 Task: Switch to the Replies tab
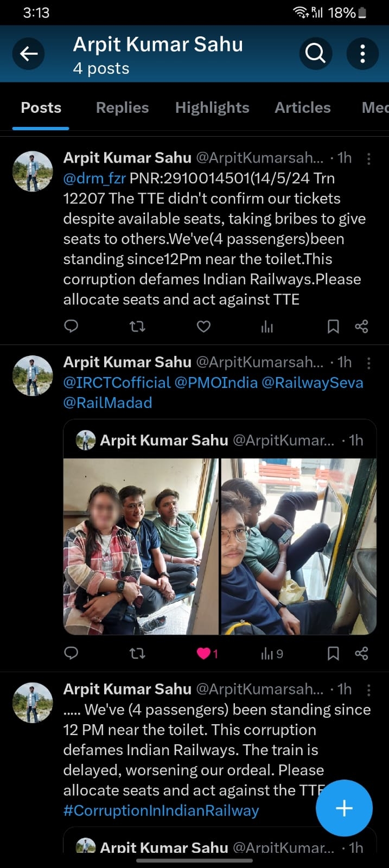click(x=122, y=107)
